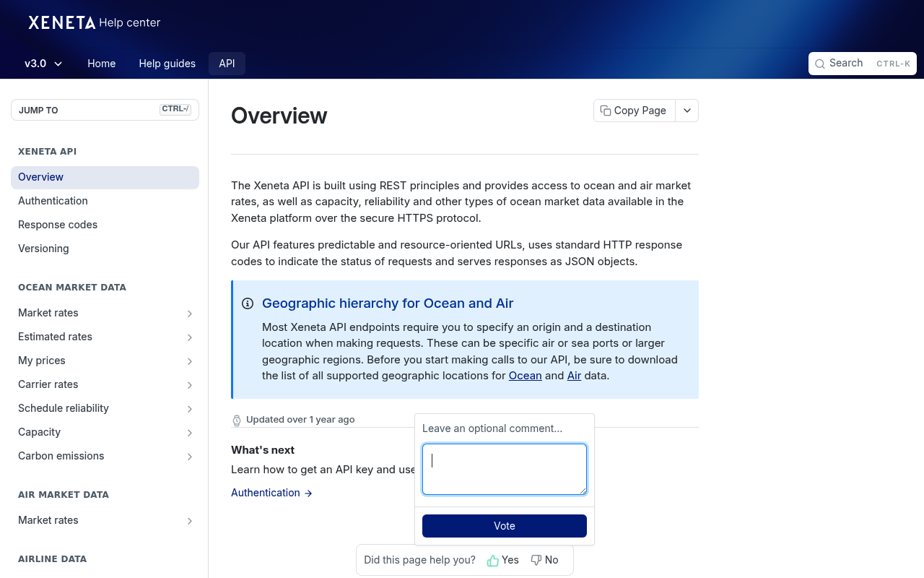This screenshot has height=578, width=924.
Task: Focus the optional comment text area
Action: [505, 470]
